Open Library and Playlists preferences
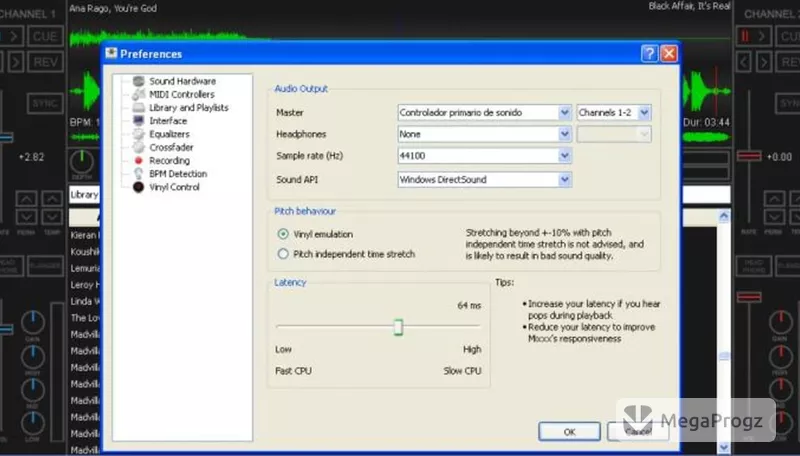 tap(189, 108)
